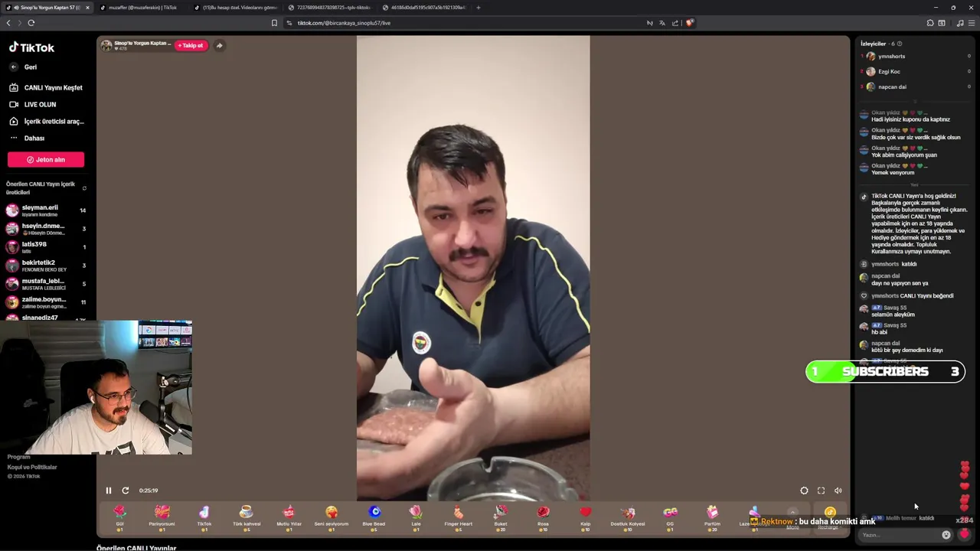Image resolution: width=980 pixels, height=551 pixels.
Task: Pause the live stream playback
Action: tap(109, 491)
